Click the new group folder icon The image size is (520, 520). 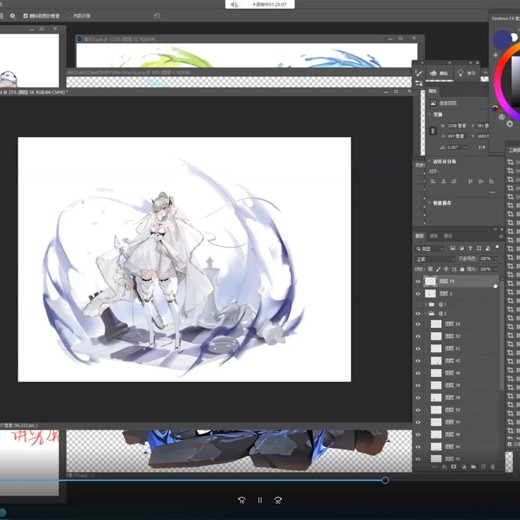473,467
